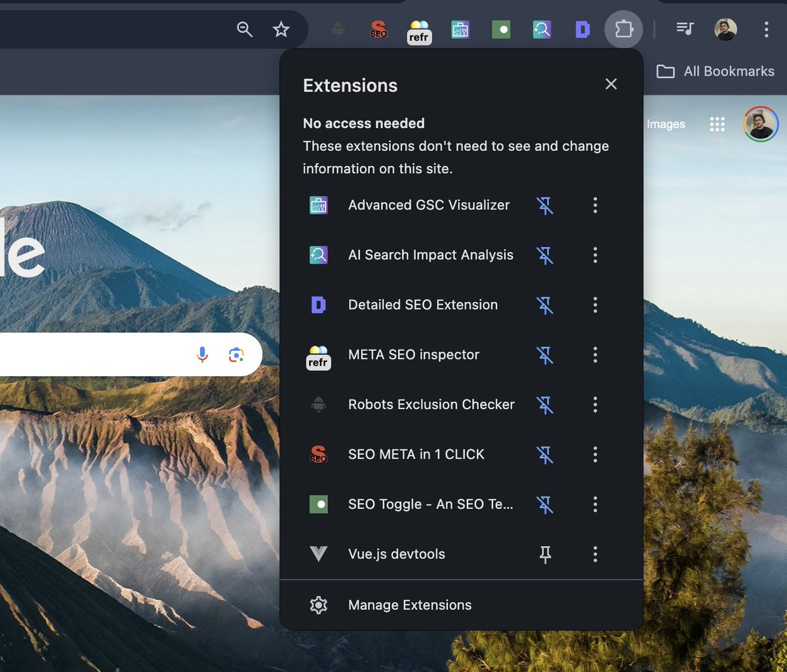Screen dimensions: 787x672
Task: Select META SEO inspector in list
Action: click(413, 355)
